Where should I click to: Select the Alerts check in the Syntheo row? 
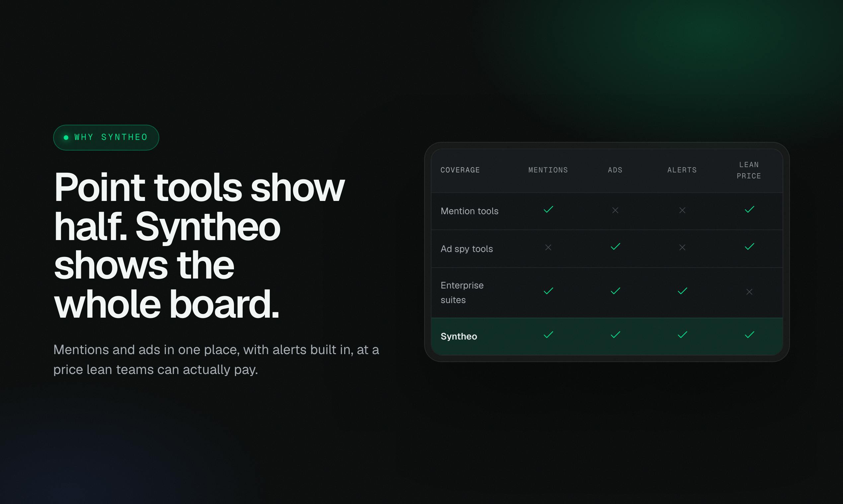click(682, 335)
